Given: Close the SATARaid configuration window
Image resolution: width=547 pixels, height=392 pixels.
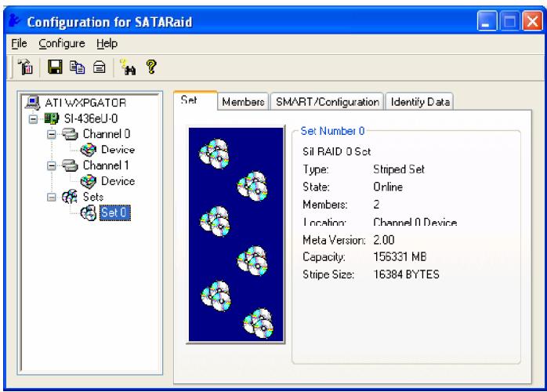Looking at the screenshot, I should tap(532, 21).
